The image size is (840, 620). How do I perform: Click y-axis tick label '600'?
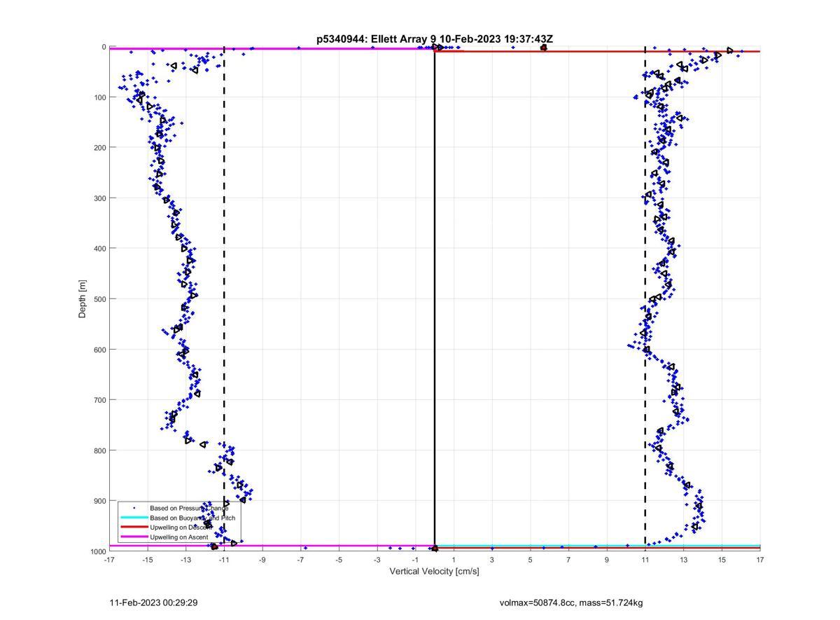click(100, 350)
